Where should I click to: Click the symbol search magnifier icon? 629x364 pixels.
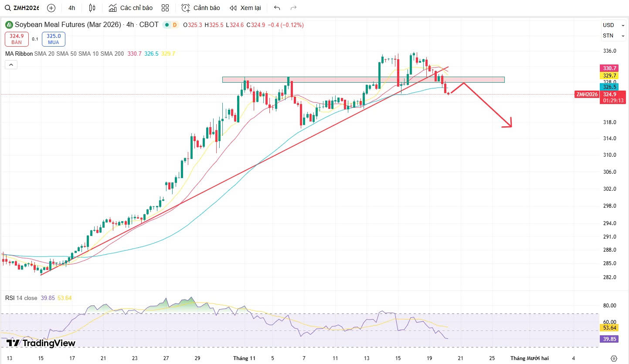click(8, 8)
